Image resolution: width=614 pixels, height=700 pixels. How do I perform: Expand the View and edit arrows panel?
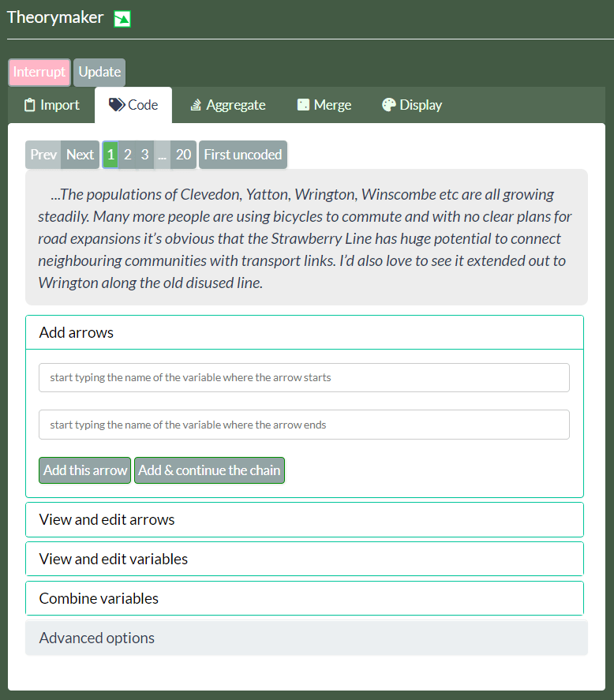[304, 519]
